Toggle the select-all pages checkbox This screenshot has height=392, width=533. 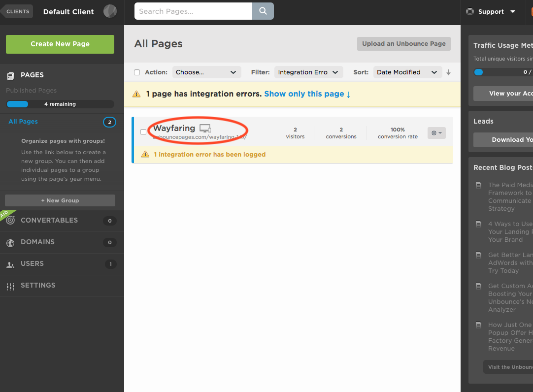[137, 72]
